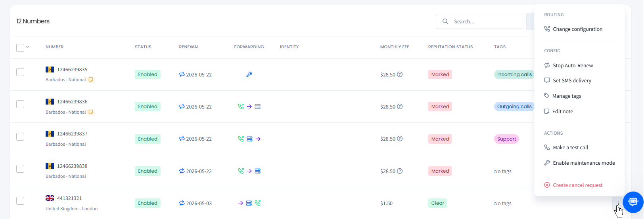Click the Barbados flag for 12466239835
Viewport: 644px width, 219px height.
click(x=50, y=70)
